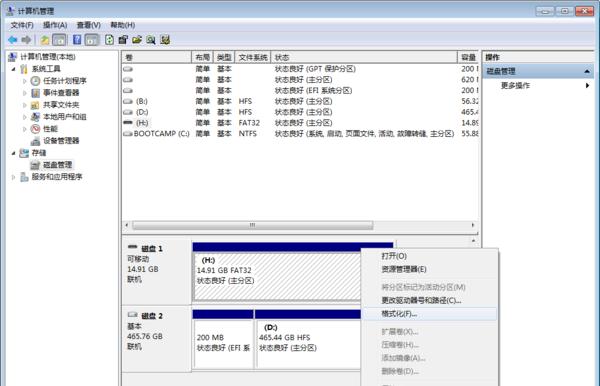Expand the 性能 node arrow

click(24, 129)
